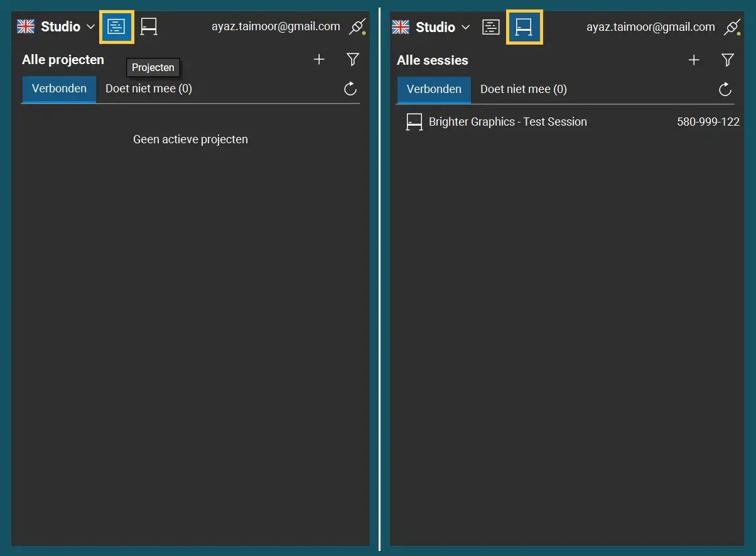Add new session with plus icon
Screen dimensions: 756x556
(694, 60)
